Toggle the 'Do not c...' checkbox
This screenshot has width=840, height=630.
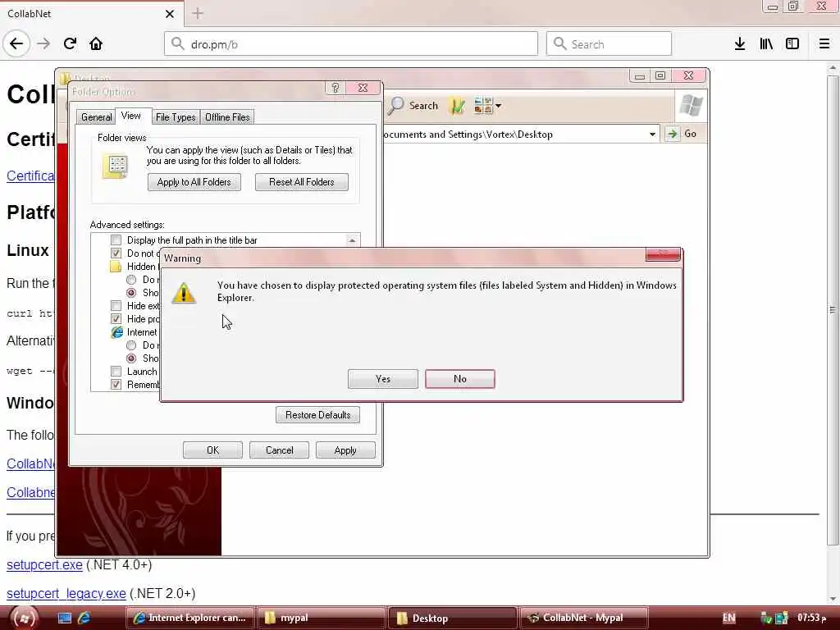[x=116, y=253]
